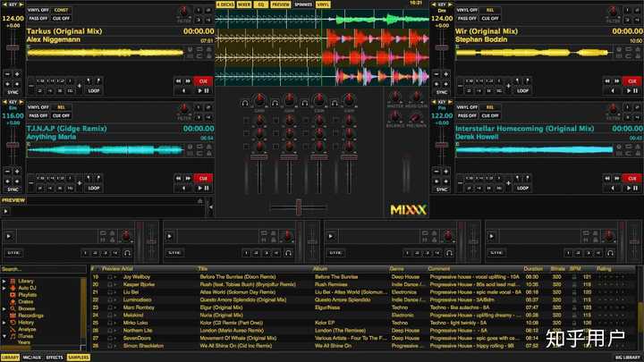The width and height of the screenshot is (644, 362).
Task: Click CUE on the Interstellar Homecoming deck
Action: (x=632, y=179)
